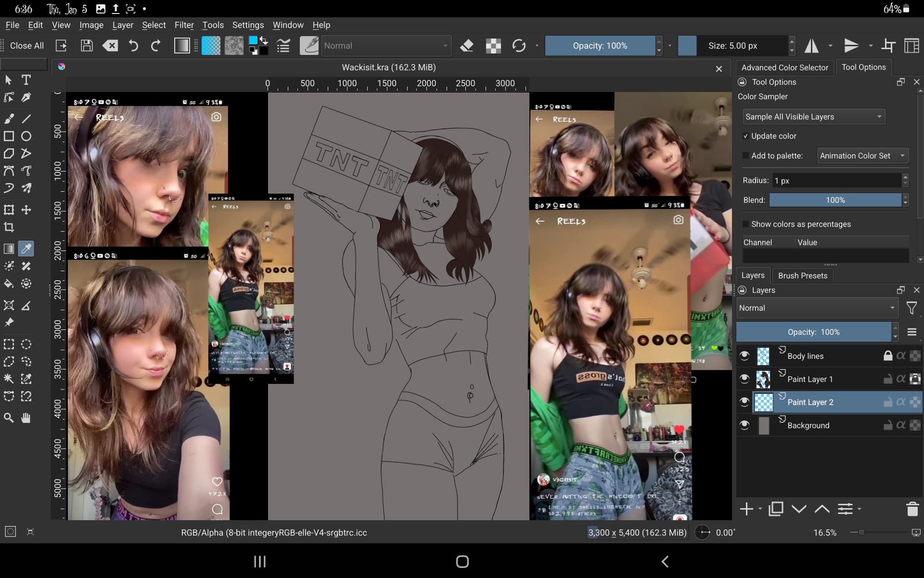The image size is (924, 578).
Task: Select the Crop tool
Action: click(9, 227)
